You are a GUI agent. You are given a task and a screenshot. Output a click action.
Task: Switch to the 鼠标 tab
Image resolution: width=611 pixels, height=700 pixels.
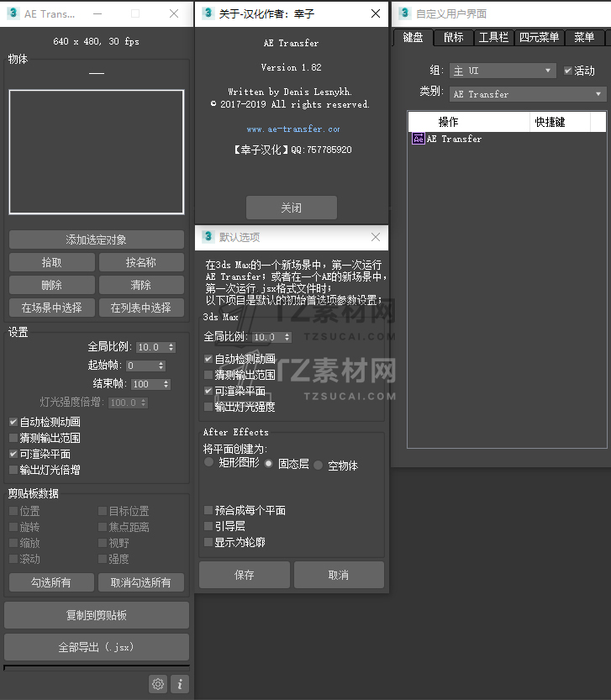coord(453,38)
